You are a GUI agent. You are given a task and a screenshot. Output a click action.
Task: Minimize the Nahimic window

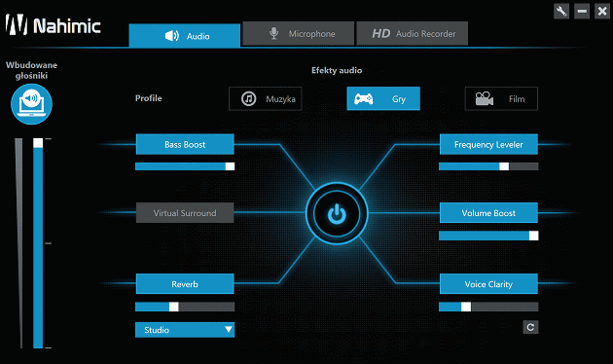coord(582,11)
